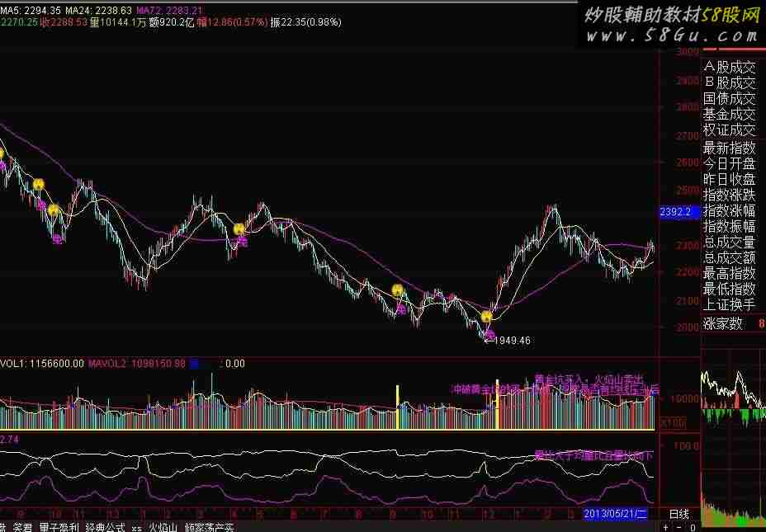Click the 0 reset button beside the minus
Image resolution: width=766 pixels, height=532 pixels.
pyautogui.click(x=693, y=527)
